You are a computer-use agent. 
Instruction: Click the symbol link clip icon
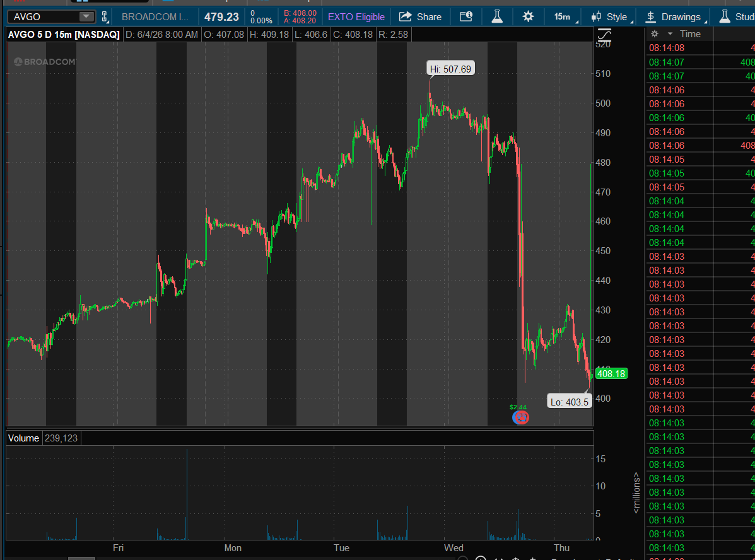[x=105, y=17]
